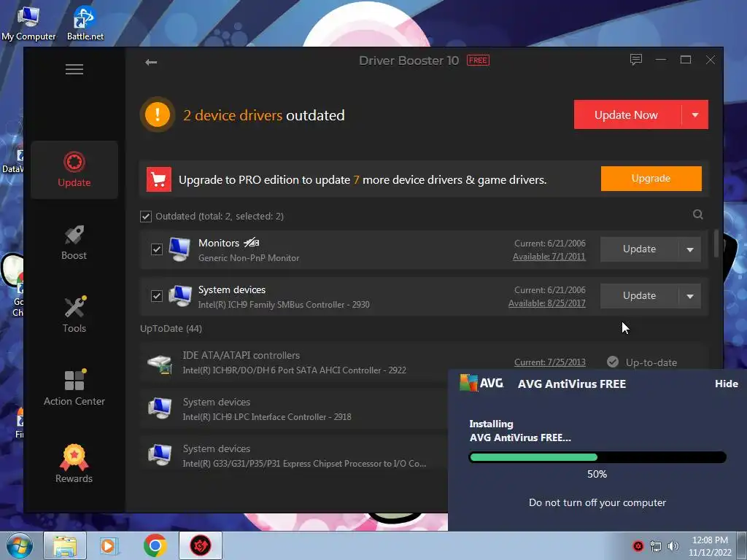This screenshot has width=747, height=560.
Task: Update the Generic Non-PnP Monitor driver
Action: [639, 249]
